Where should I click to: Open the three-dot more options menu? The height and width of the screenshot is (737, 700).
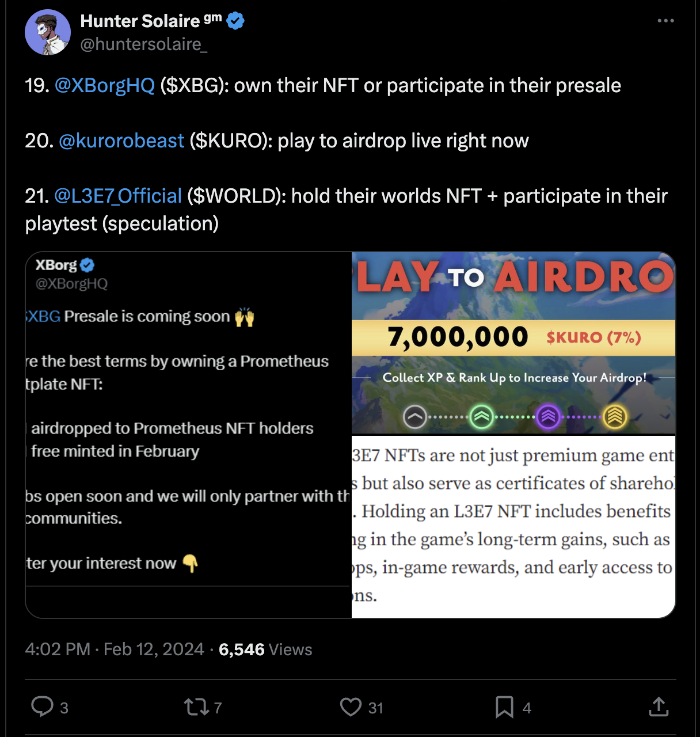665,21
